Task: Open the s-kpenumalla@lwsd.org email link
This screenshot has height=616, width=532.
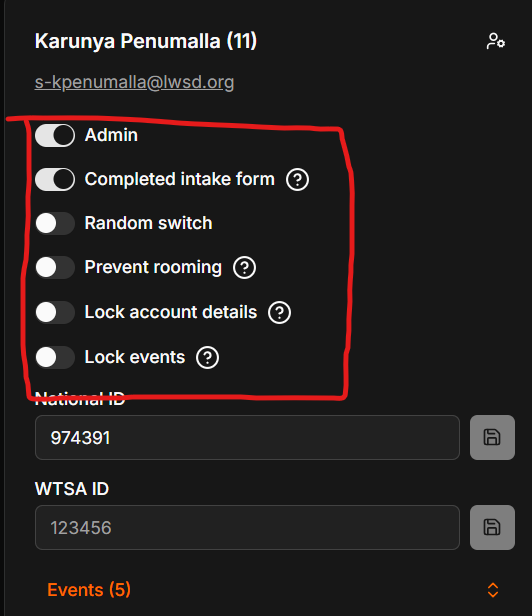Action: tap(134, 82)
